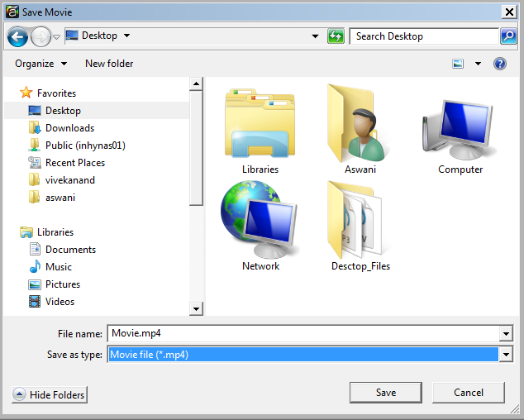
Task: Select the Network globe icon
Action: 260,219
